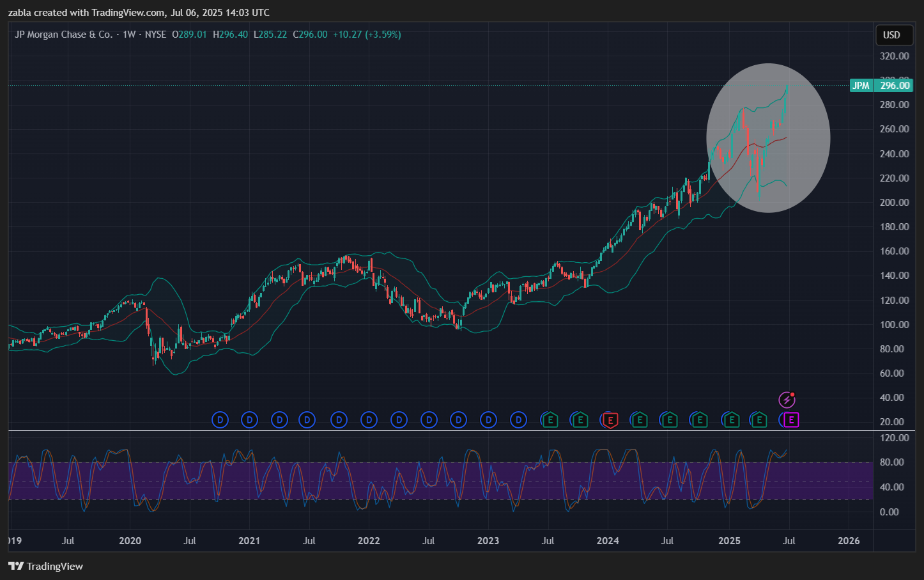Click the dividend marker at January 2022
This screenshot has width=924, height=580.
tap(369, 420)
